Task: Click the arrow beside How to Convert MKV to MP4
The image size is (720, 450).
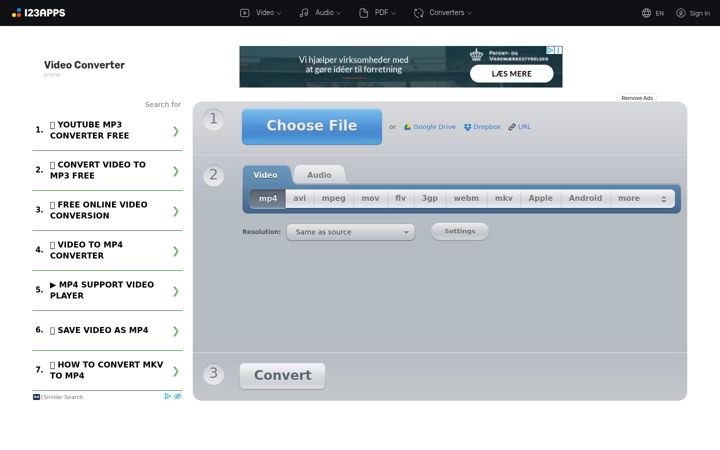Action: click(175, 371)
